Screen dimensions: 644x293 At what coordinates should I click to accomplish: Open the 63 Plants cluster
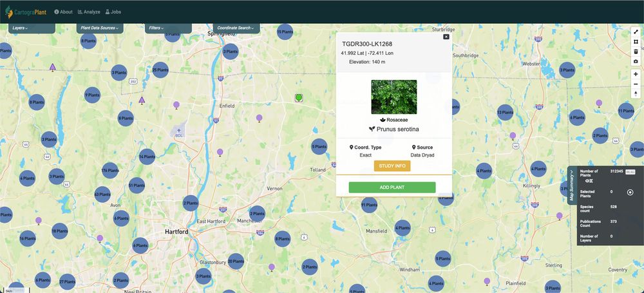coord(102,194)
